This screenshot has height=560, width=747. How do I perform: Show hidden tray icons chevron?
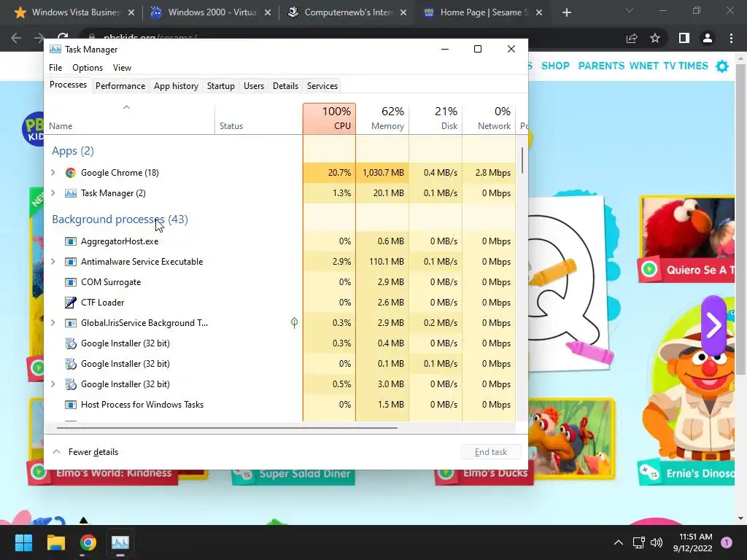[x=619, y=542]
